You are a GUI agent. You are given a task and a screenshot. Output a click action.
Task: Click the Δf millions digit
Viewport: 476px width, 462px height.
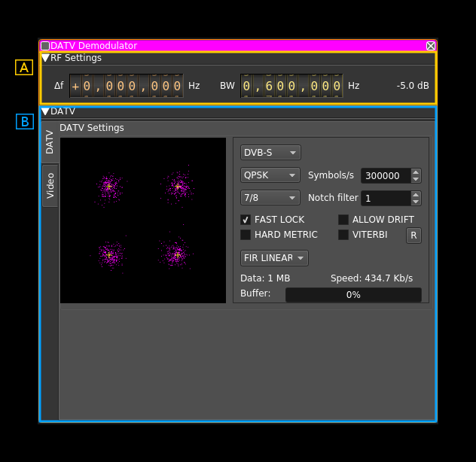87,86
